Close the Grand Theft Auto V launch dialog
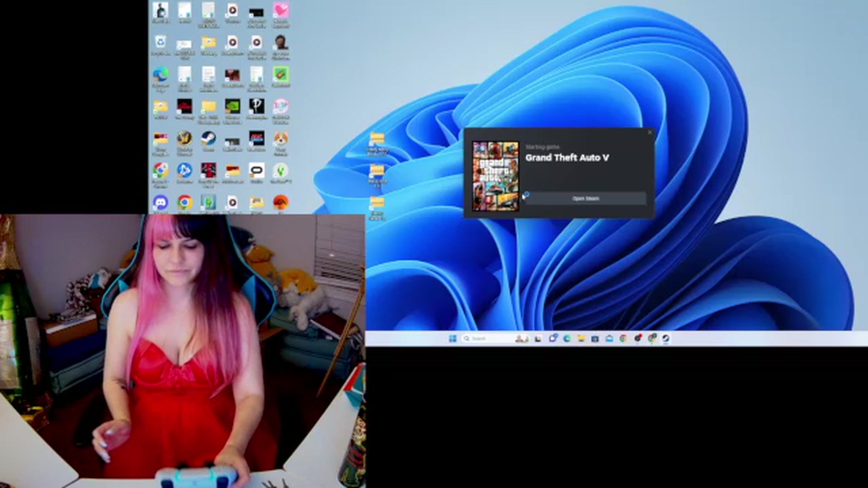 [650, 132]
